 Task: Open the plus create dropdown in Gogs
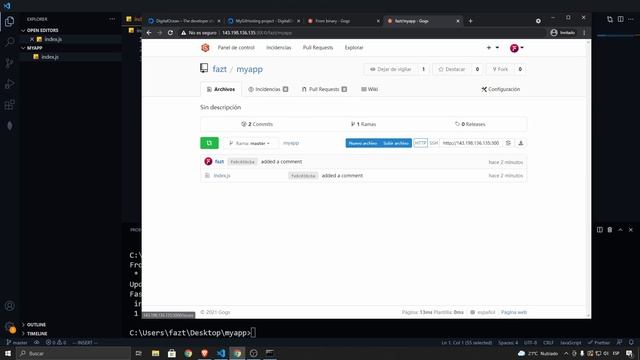[x=492, y=48]
